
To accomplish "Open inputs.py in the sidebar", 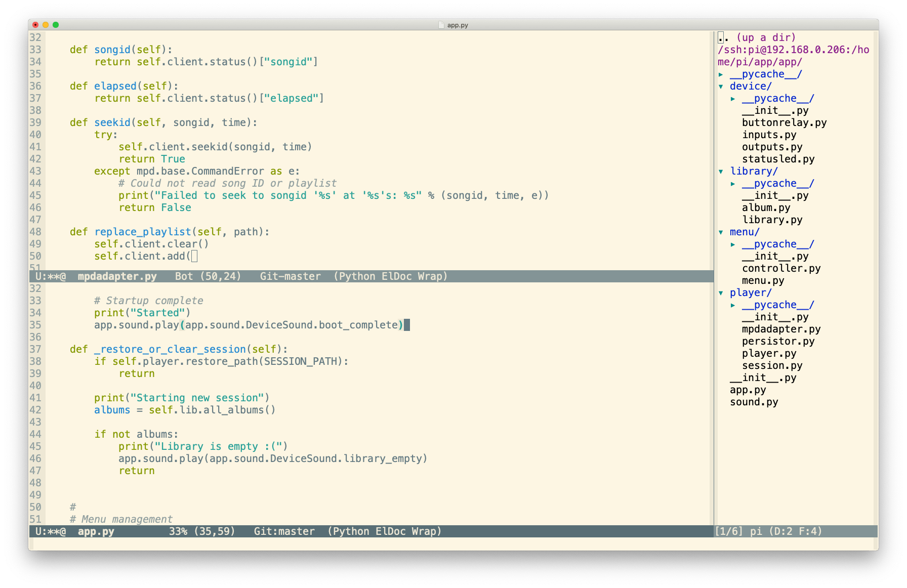I will coord(769,135).
